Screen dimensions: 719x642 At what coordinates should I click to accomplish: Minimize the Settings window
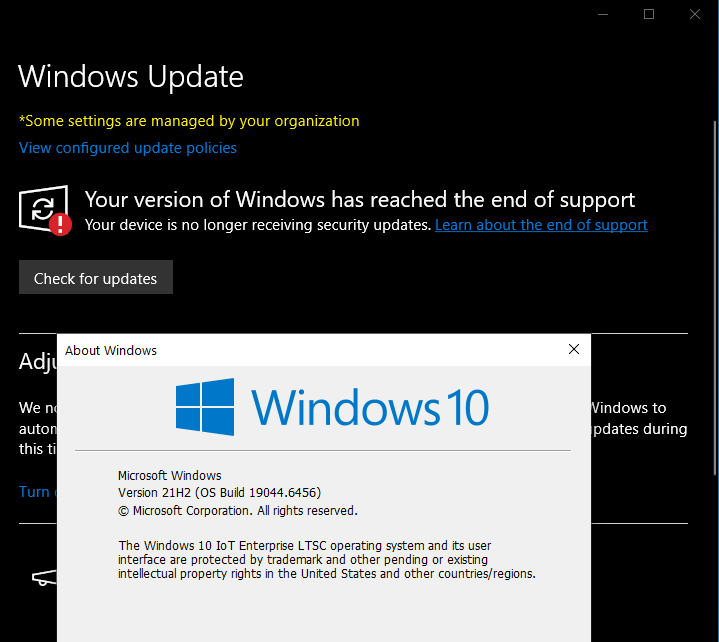[603, 14]
